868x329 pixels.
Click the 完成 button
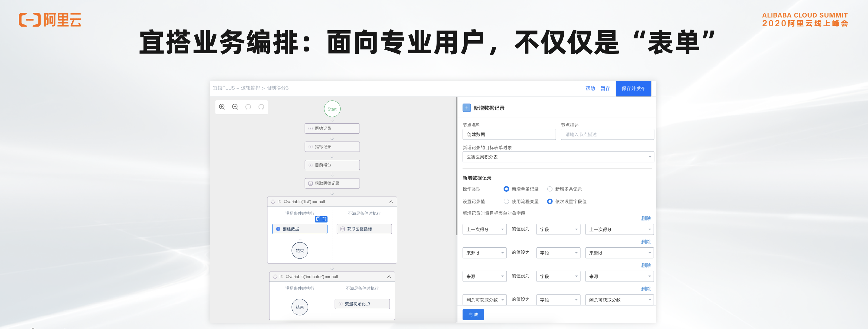[x=473, y=314]
